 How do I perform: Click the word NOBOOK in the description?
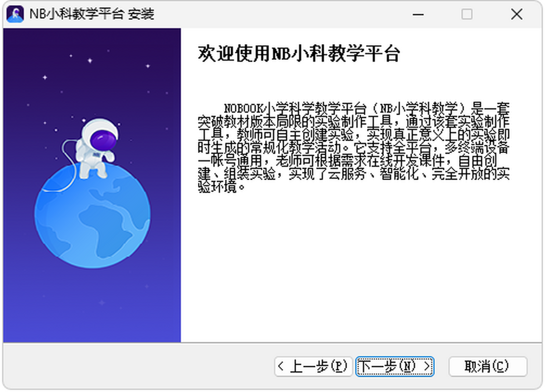243,109
